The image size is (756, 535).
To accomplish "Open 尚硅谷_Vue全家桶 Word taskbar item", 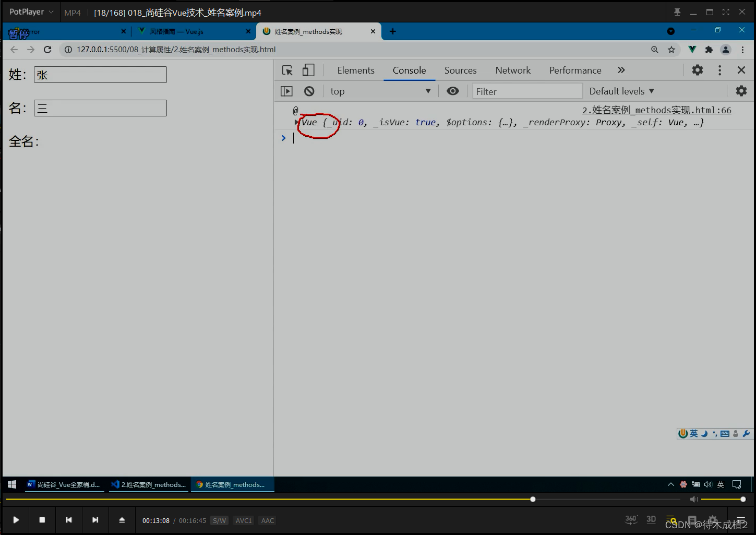I will (64, 485).
